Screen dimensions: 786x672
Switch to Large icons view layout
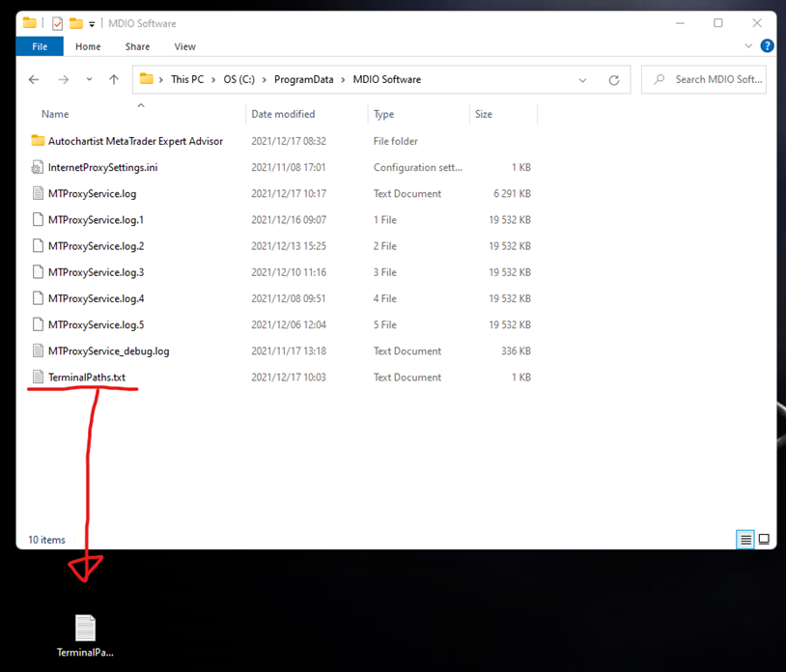coord(764,539)
